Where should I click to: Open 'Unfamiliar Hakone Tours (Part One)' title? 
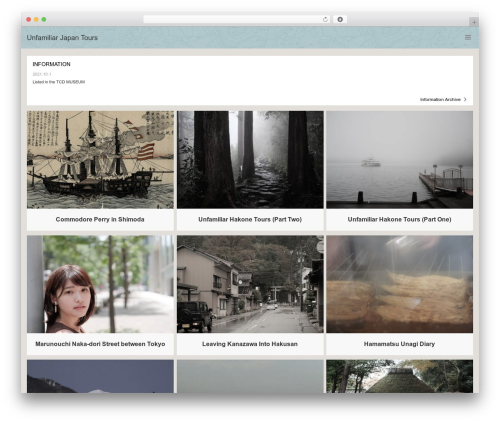pos(399,219)
